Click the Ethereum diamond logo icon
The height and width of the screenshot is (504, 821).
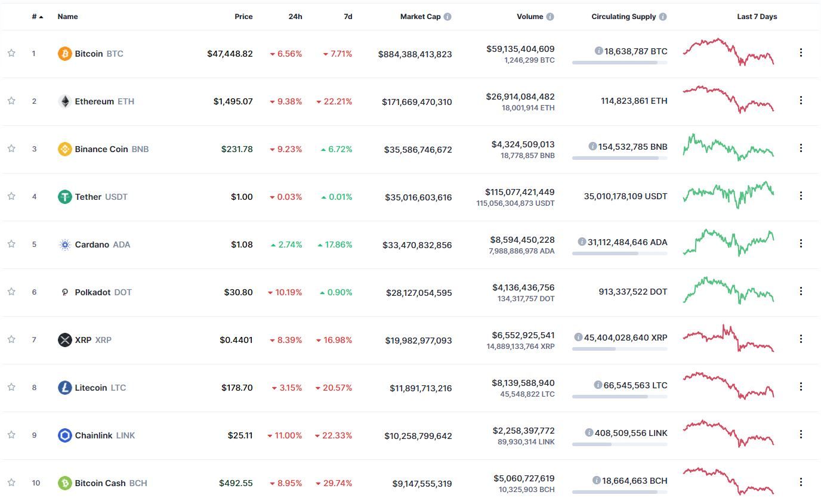64,101
